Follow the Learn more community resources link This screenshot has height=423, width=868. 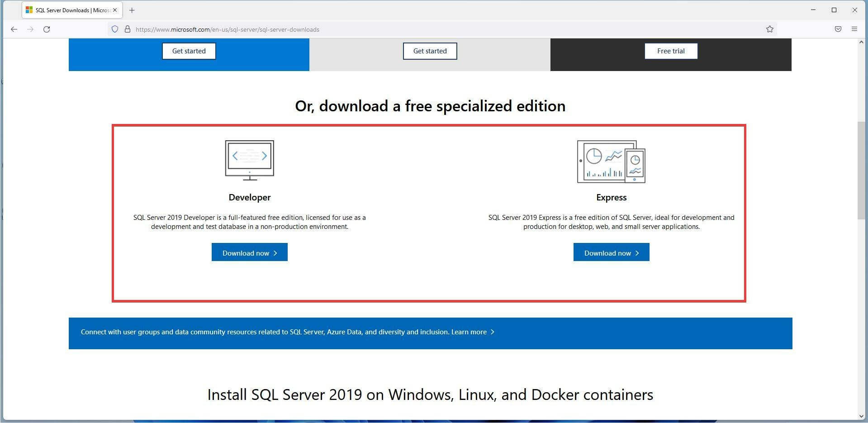(x=468, y=332)
